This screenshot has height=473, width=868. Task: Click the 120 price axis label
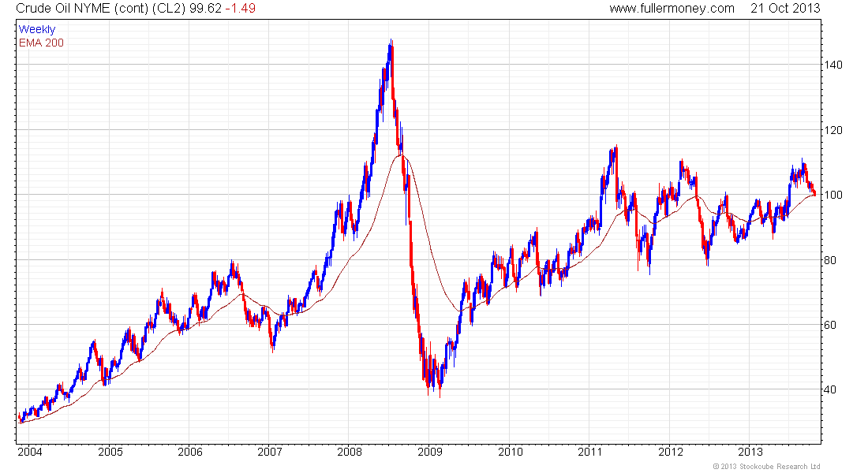833,130
